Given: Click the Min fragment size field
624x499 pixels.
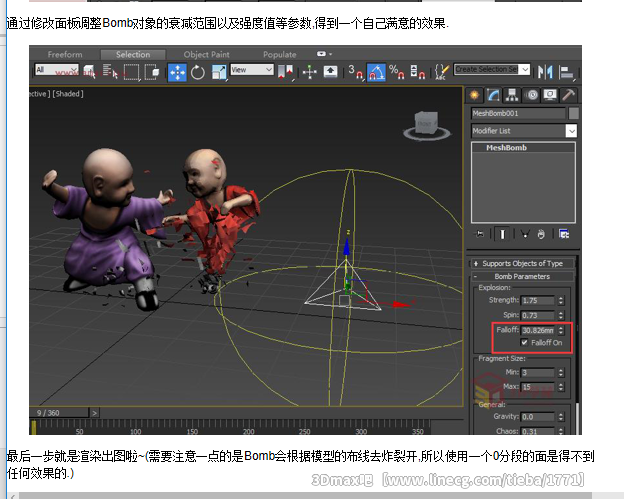Looking at the screenshot, I should click(538, 372).
